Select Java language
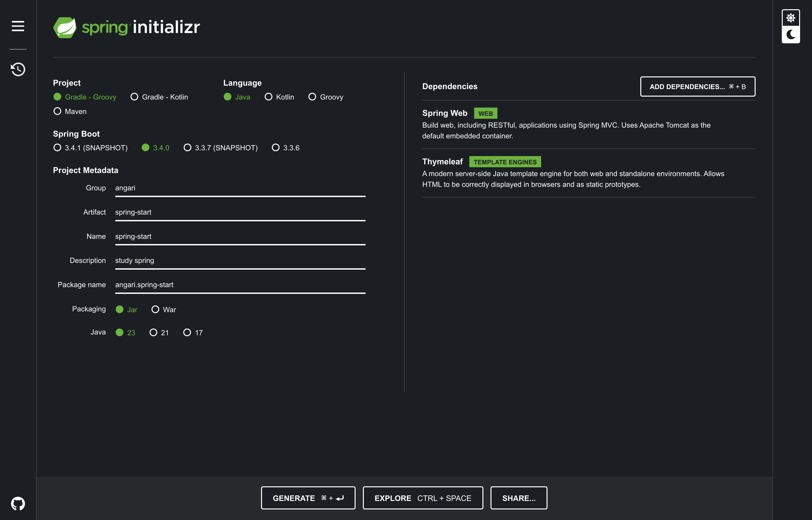812x520 pixels. pos(237,97)
